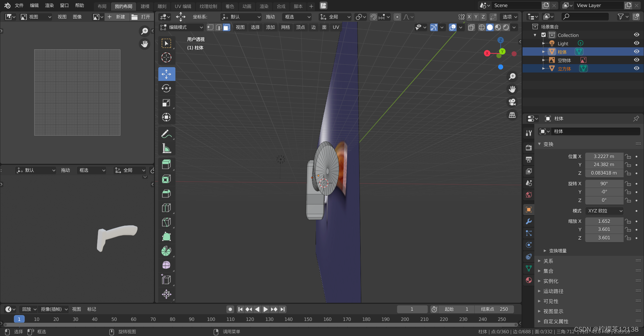Open the Object properties tab
This screenshot has width=644, height=336.
[x=529, y=210]
